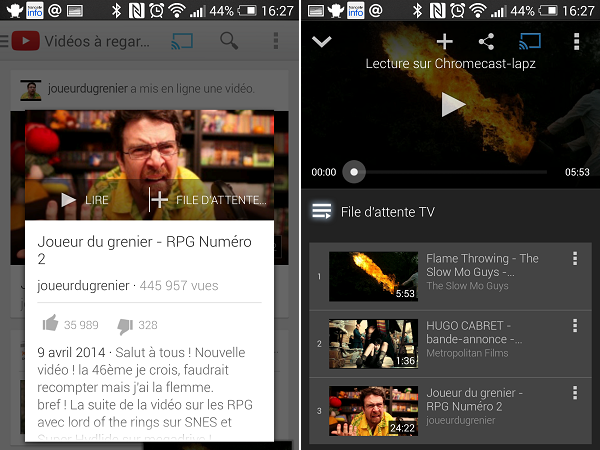
Task: Share the video using the share icon
Action: (486, 41)
